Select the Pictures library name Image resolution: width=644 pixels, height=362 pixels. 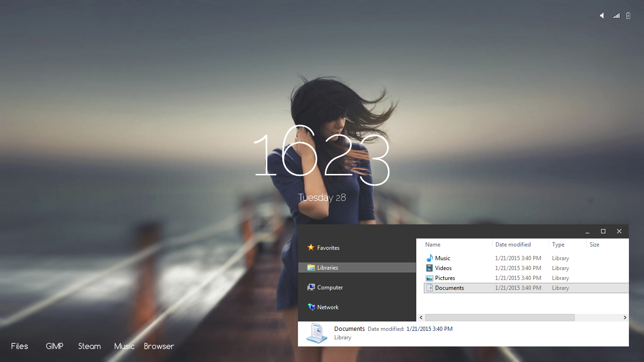445,278
